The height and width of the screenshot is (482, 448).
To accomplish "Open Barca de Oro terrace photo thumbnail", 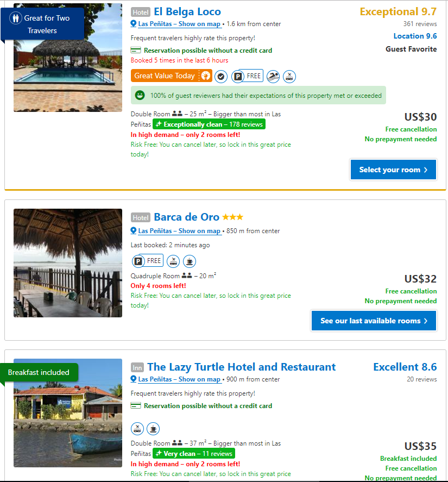I will [x=68, y=263].
